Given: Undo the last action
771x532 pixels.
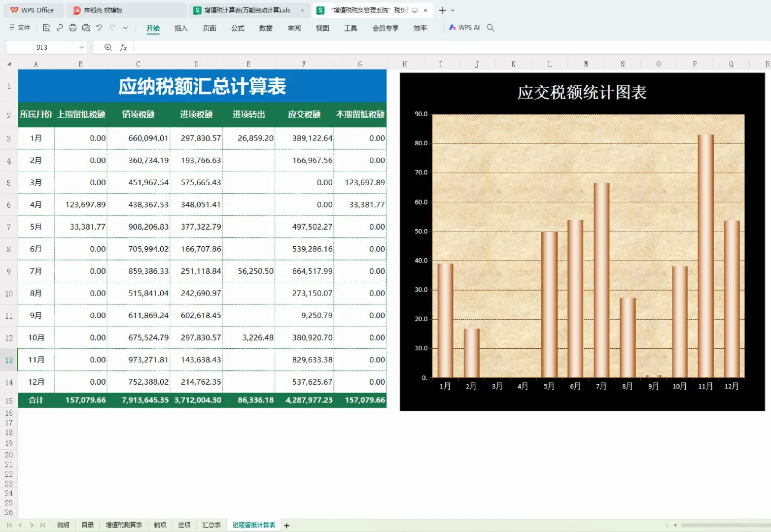Looking at the screenshot, I should pos(98,28).
